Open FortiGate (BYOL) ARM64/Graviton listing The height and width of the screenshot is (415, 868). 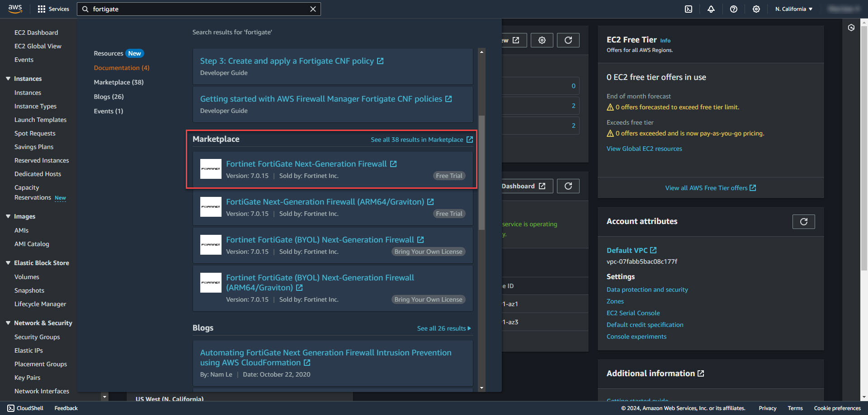click(x=320, y=283)
